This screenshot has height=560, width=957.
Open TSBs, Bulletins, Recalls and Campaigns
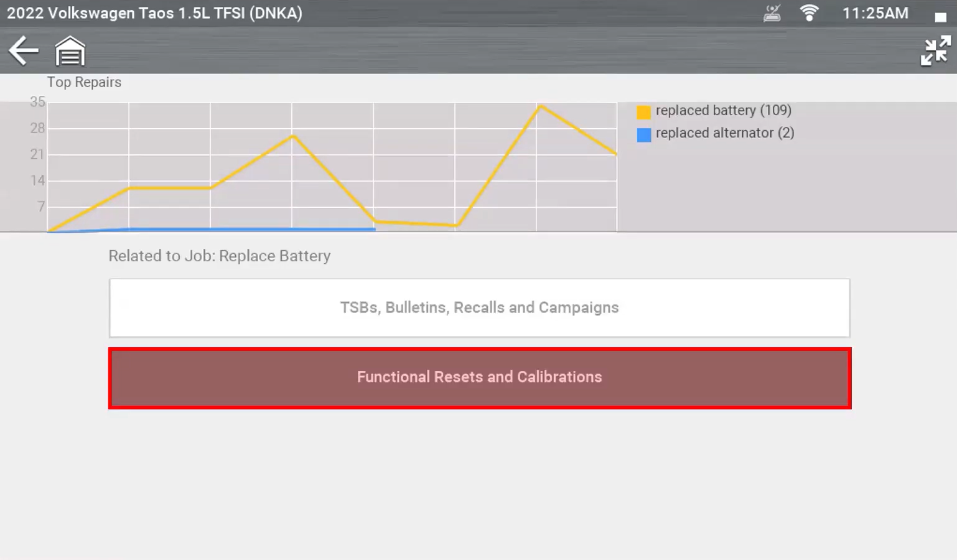pos(479,307)
